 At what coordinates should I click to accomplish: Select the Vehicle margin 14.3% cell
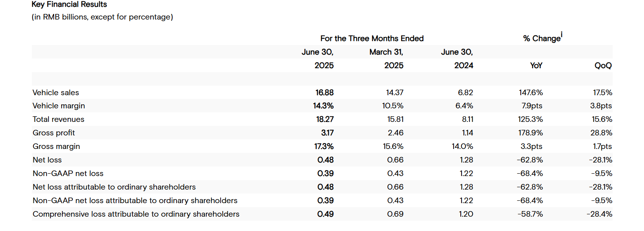click(323, 106)
